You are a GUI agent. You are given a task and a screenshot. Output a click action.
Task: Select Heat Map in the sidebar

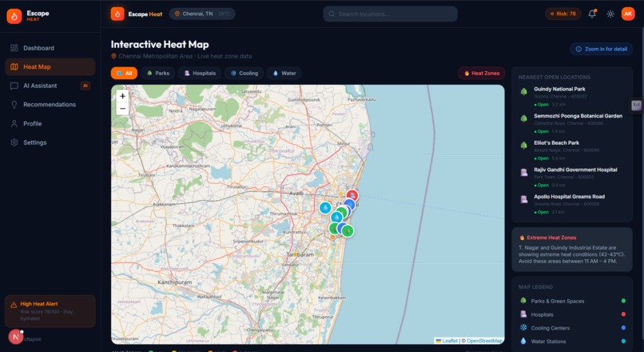coord(50,67)
